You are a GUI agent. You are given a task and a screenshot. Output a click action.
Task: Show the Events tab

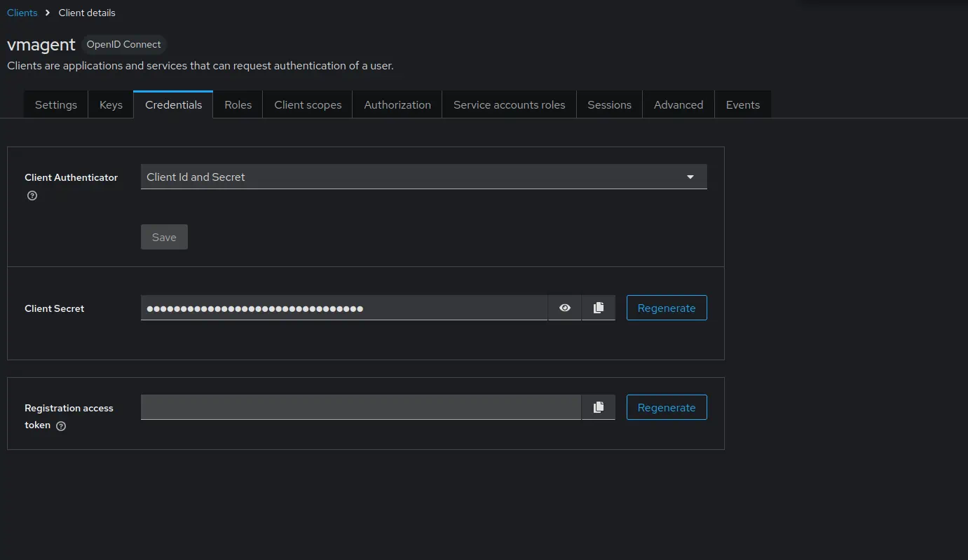[x=742, y=104]
